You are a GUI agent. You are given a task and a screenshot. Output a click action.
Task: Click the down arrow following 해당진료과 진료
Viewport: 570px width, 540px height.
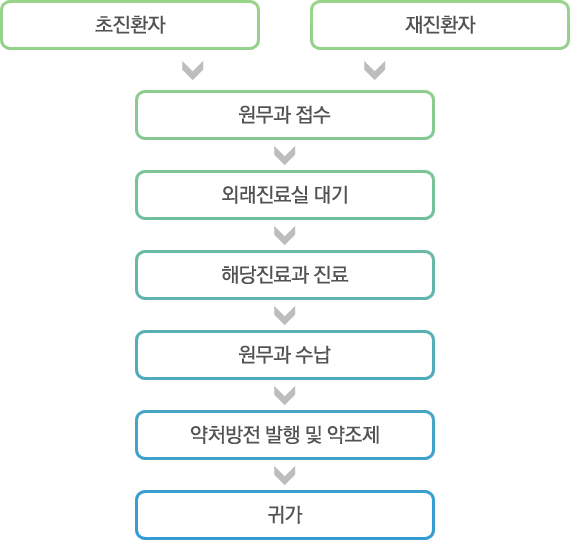click(285, 316)
